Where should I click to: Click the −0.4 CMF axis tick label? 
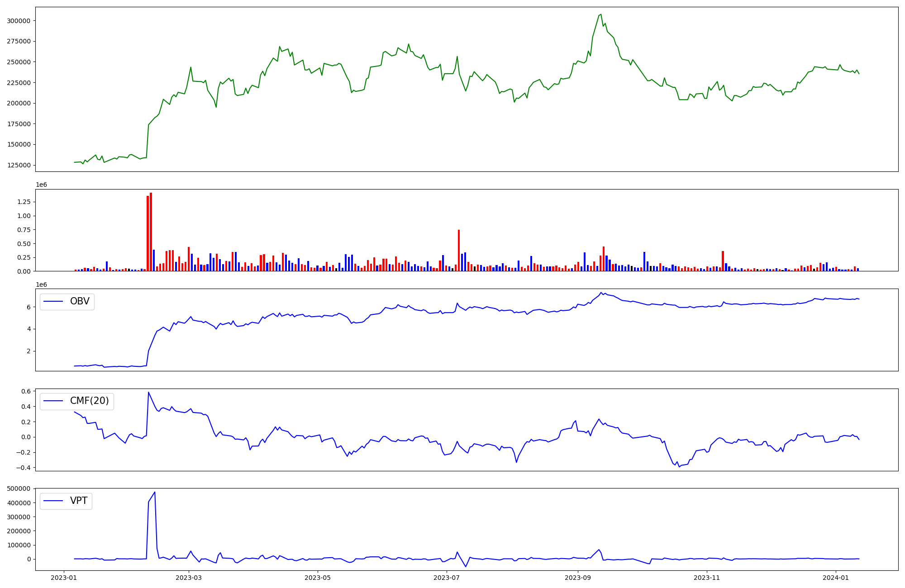(x=24, y=468)
